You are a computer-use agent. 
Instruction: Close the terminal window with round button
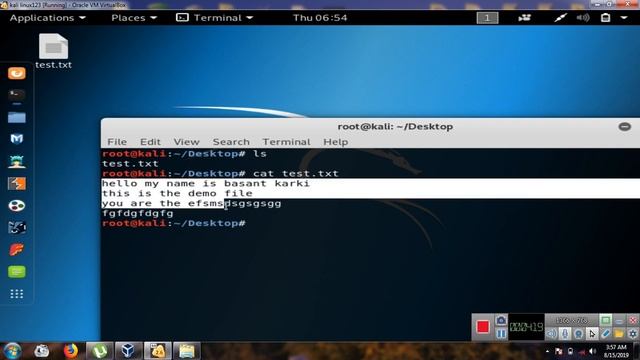point(624,127)
